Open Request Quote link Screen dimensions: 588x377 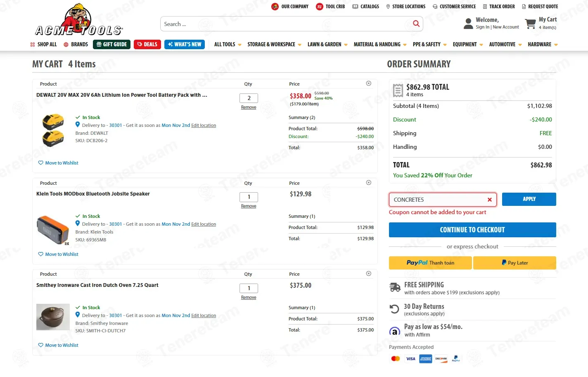[x=540, y=7]
